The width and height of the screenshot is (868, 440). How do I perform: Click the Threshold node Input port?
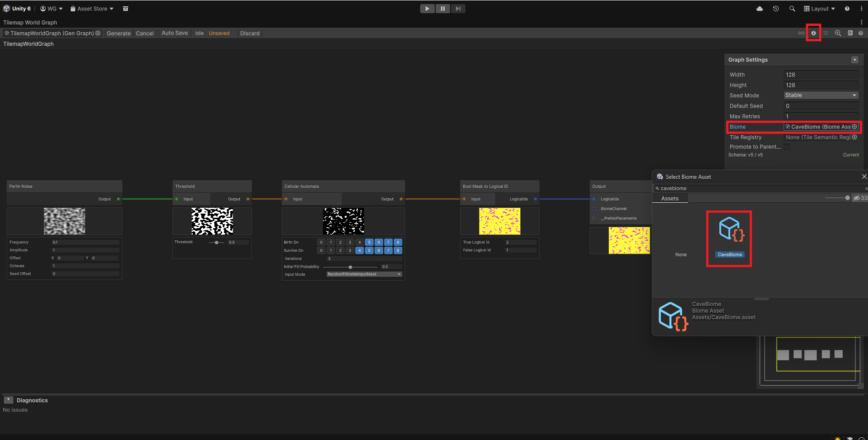pos(177,199)
